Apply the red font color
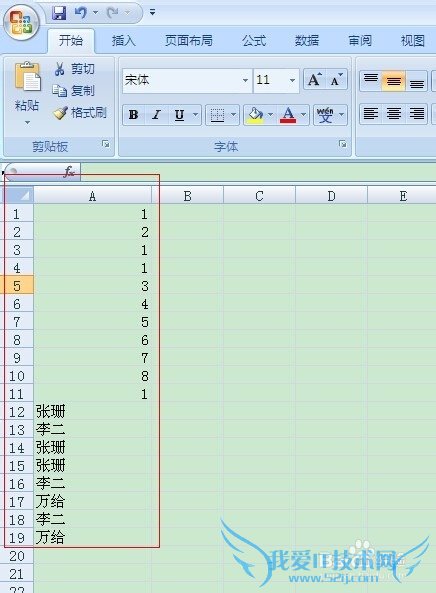The width and height of the screenshot is (436, 593). click(x=288, y=115)
